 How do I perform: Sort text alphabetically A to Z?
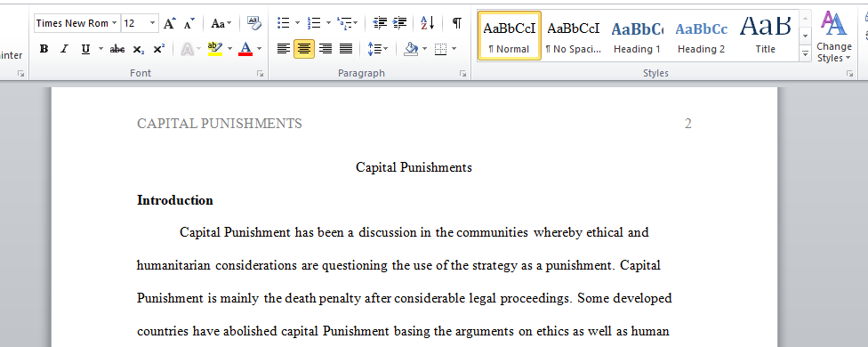tap(428, 23)
